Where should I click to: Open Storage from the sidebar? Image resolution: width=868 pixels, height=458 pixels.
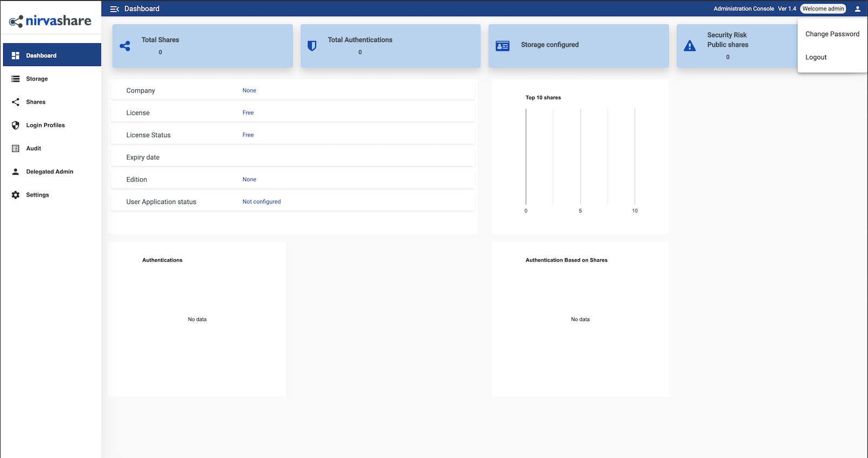point(37,79)
